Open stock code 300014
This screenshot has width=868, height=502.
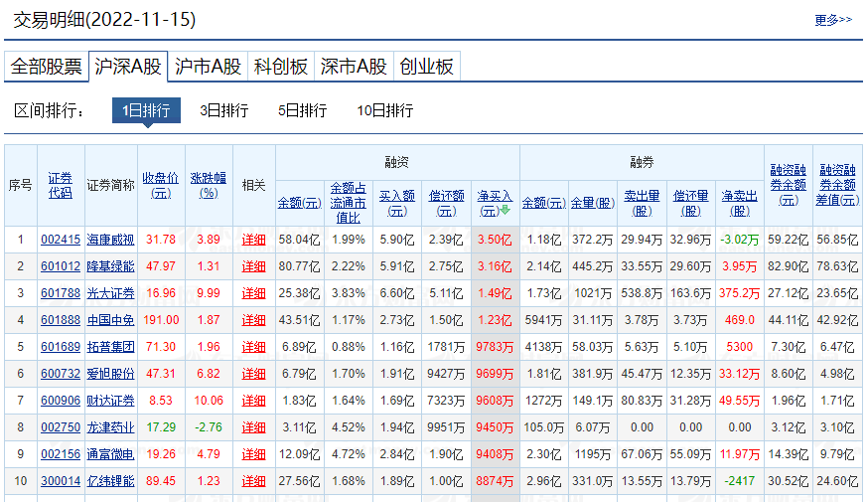(x=61, y=480)
